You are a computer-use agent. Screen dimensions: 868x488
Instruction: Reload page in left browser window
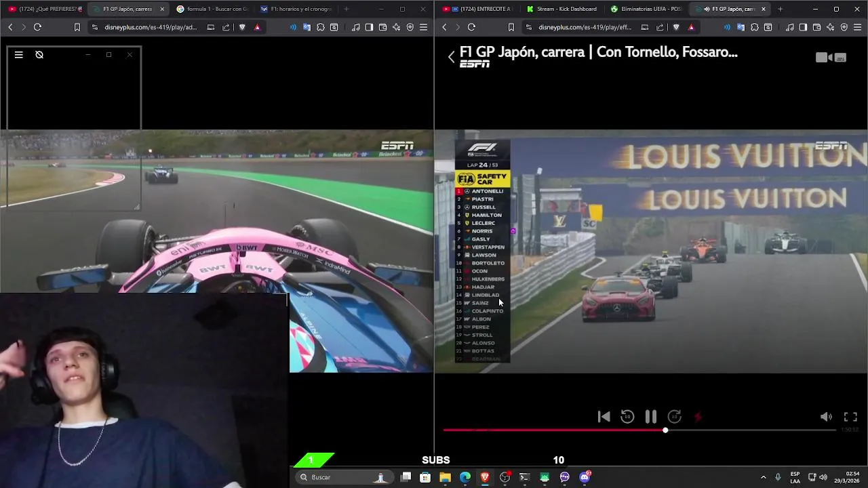[37, 27]
